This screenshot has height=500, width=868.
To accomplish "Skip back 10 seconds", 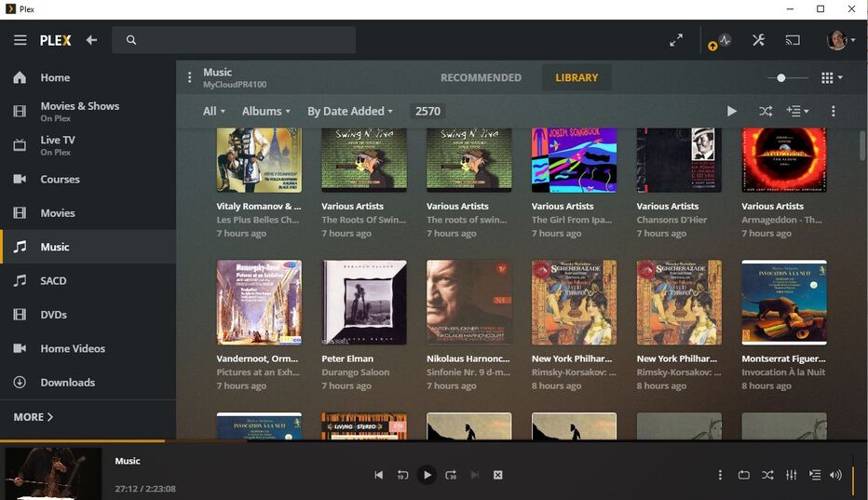I will point(402,475).
